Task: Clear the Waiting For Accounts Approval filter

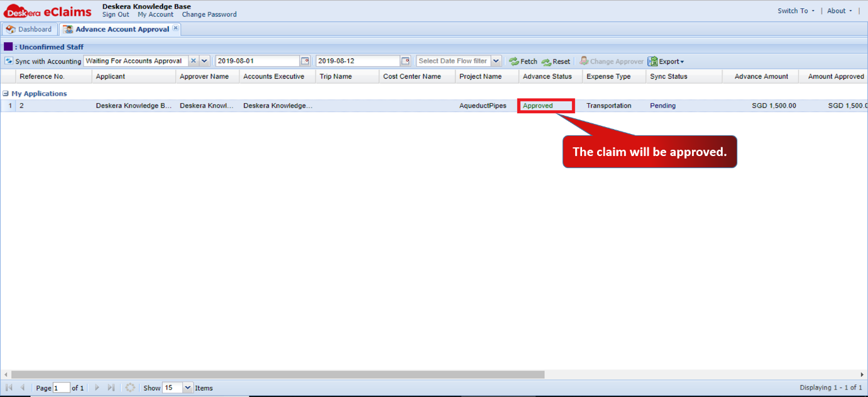Action: pos(194,61)
